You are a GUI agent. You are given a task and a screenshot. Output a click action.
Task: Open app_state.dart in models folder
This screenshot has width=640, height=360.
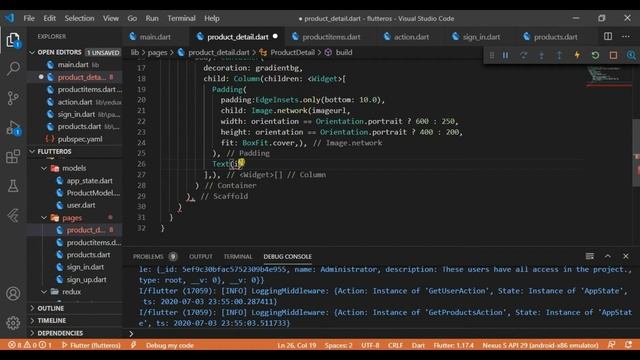tap(89, 181)
